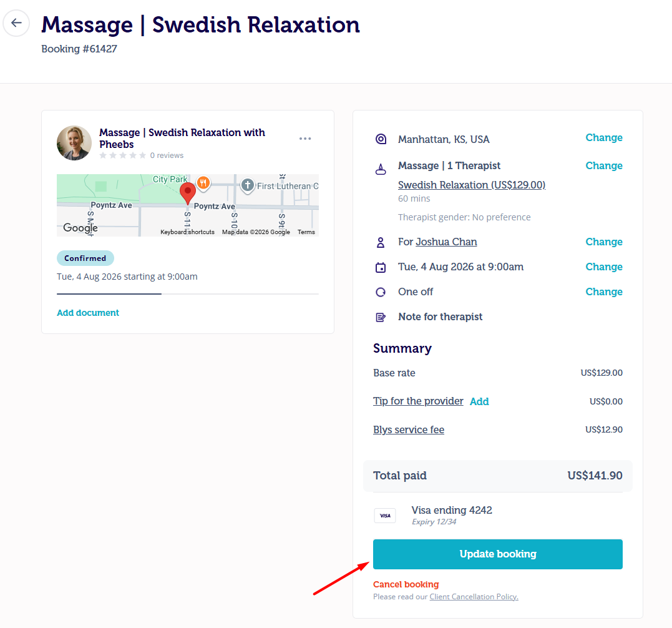This screenshot has width=672, height=628.
Task: Change the Massage therapist selection
Action: [x=604, y=165]
